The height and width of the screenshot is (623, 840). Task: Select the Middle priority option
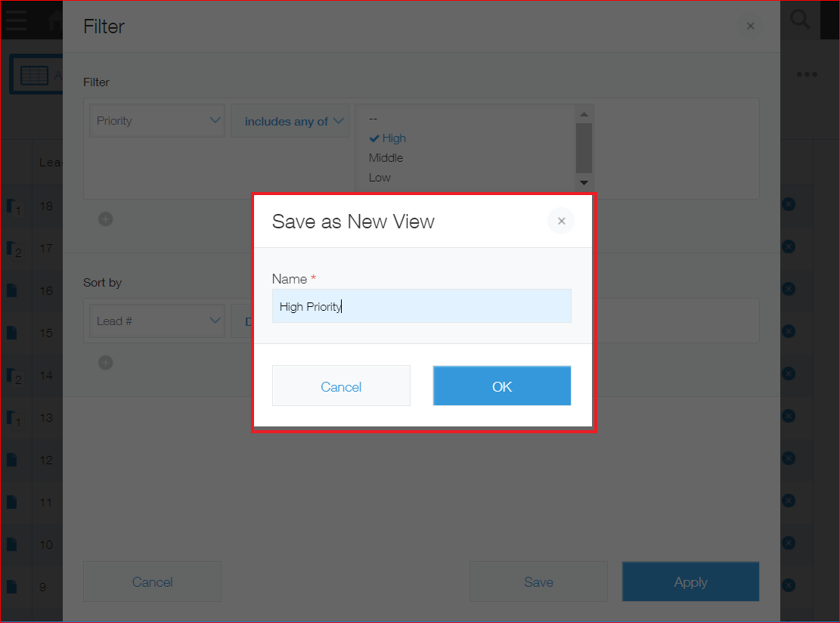point(386,158)
